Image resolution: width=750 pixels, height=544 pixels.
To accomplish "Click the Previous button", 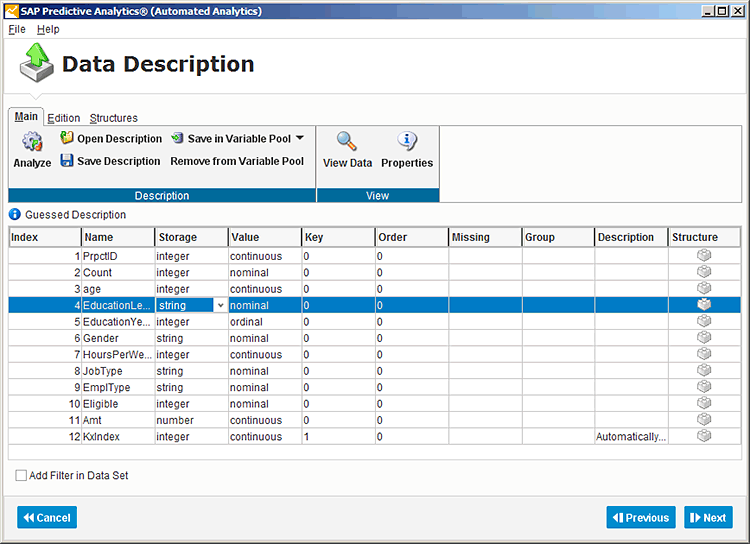I will (641, 517).
